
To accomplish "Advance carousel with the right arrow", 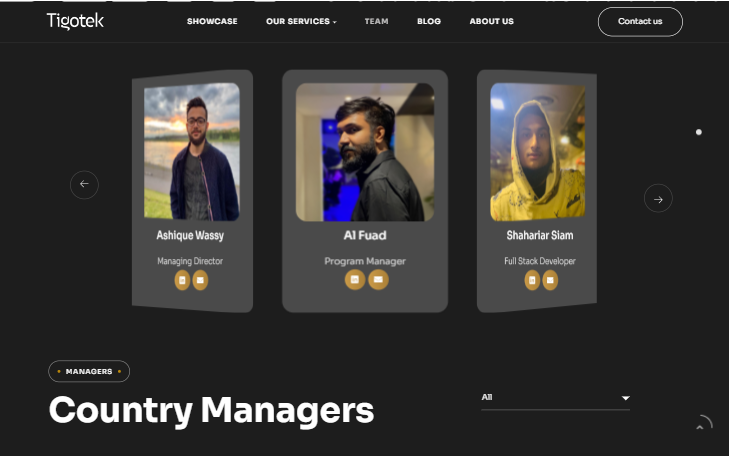I will [658, 199].
